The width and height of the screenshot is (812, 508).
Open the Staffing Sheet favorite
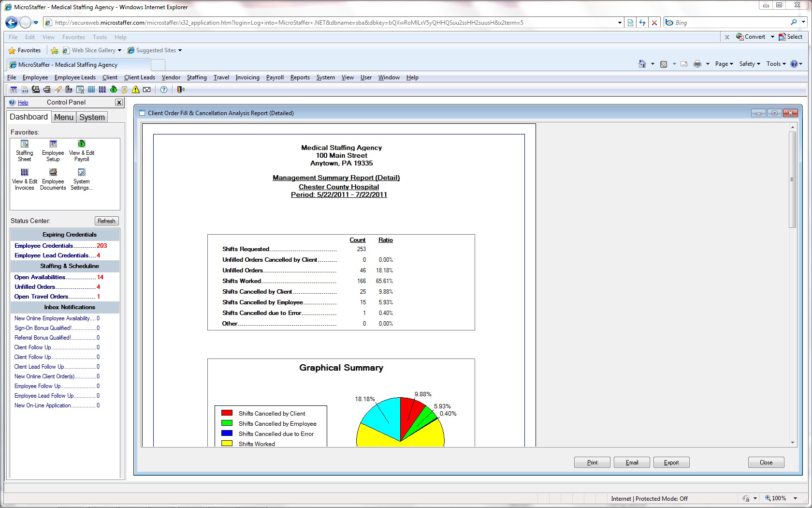(x=25, y=150)
